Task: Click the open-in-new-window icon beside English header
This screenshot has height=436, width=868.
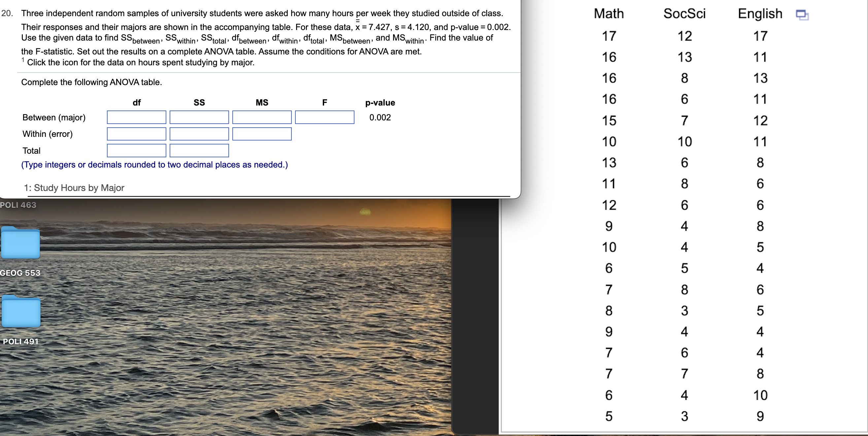Action: tap(802, 14)
